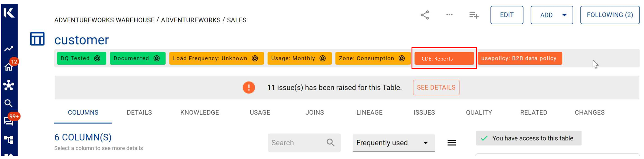
Task: Open the trending insights icon in sidebar
Action: pyautogui.click(x=9, y=49)
